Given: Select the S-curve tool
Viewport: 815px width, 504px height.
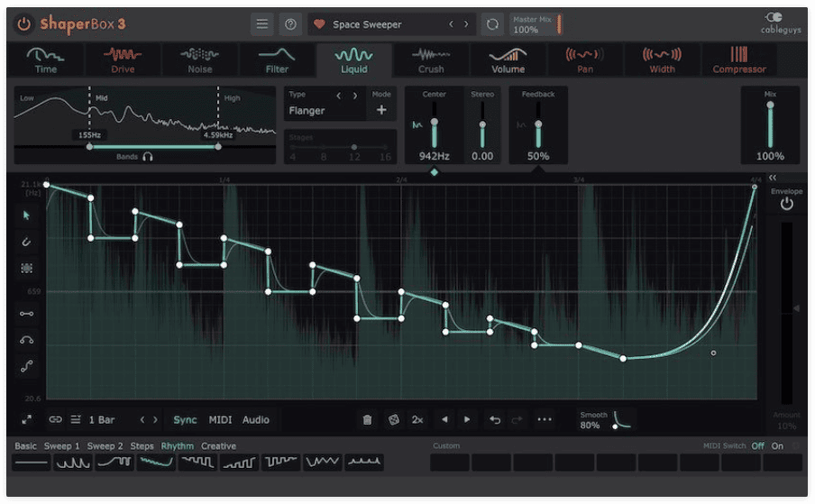Looking at the screenshot, I should coord(26,366).
